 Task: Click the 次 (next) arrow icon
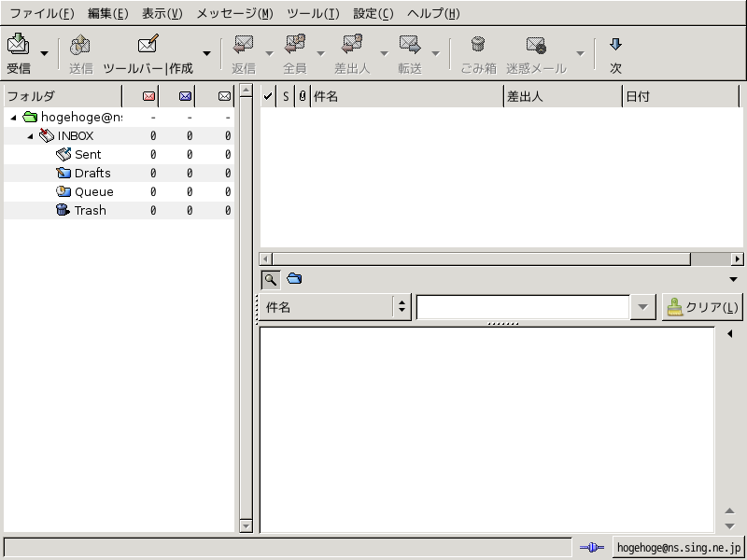point(615,45)
